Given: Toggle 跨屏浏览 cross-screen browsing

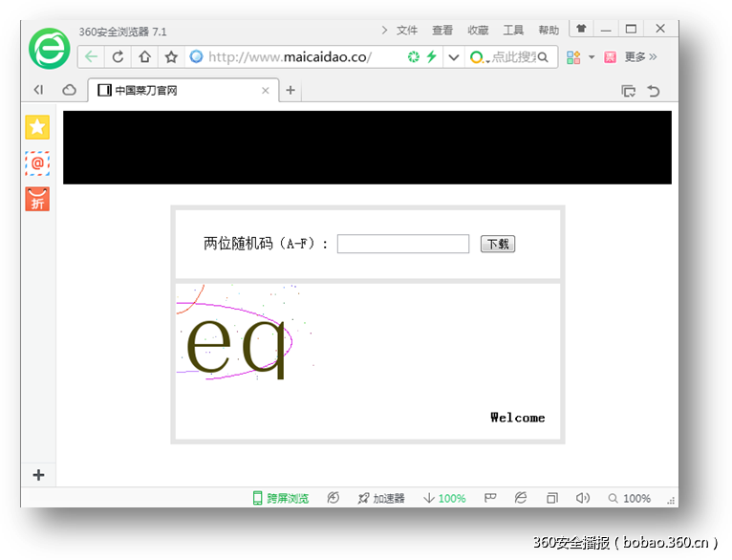Looking at the screenshot, I should (280, 498).
